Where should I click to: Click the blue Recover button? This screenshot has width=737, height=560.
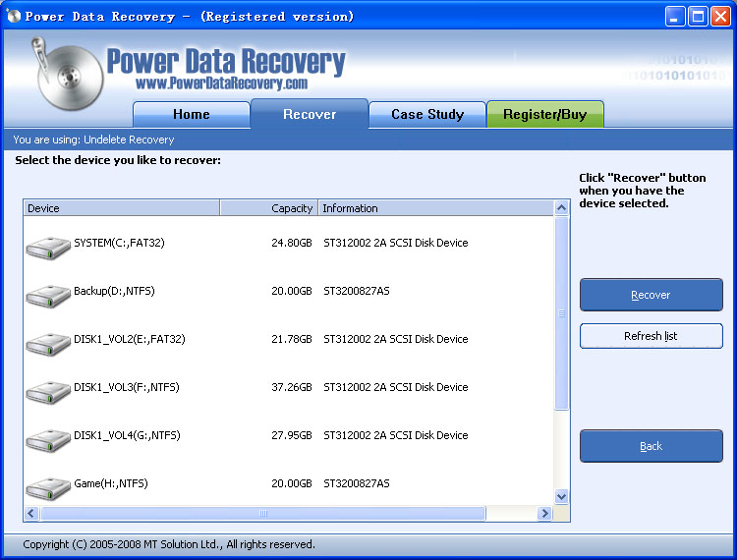point(651,295)
